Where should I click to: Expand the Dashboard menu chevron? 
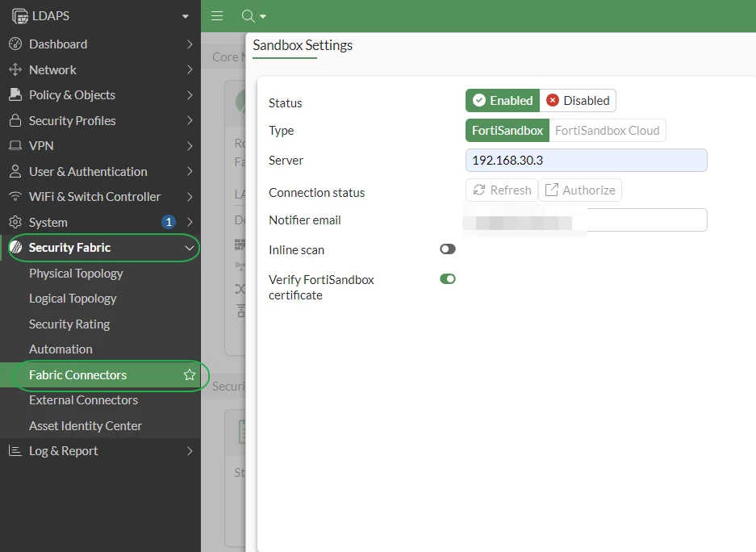tap(190, 44)
